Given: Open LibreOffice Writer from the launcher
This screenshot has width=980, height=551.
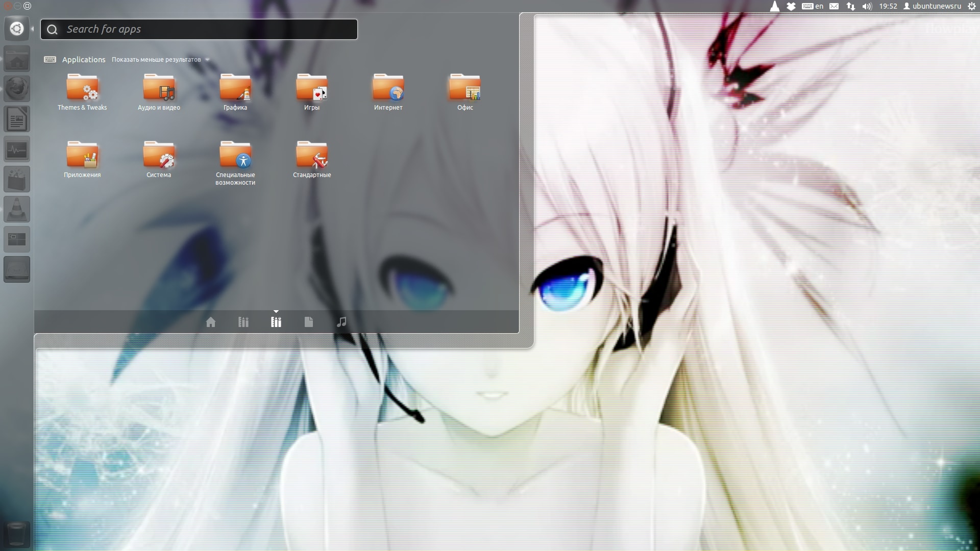Looking at the screenshot, I should (x=17, y=119).
